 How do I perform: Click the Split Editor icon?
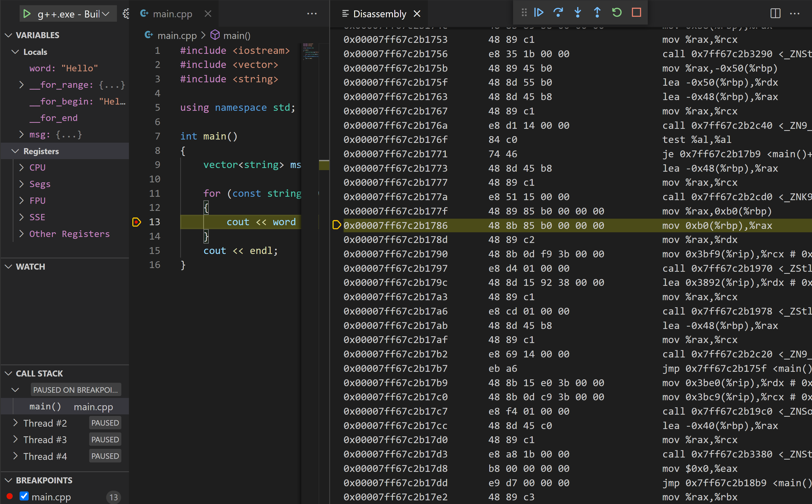[x=775, y=14]
